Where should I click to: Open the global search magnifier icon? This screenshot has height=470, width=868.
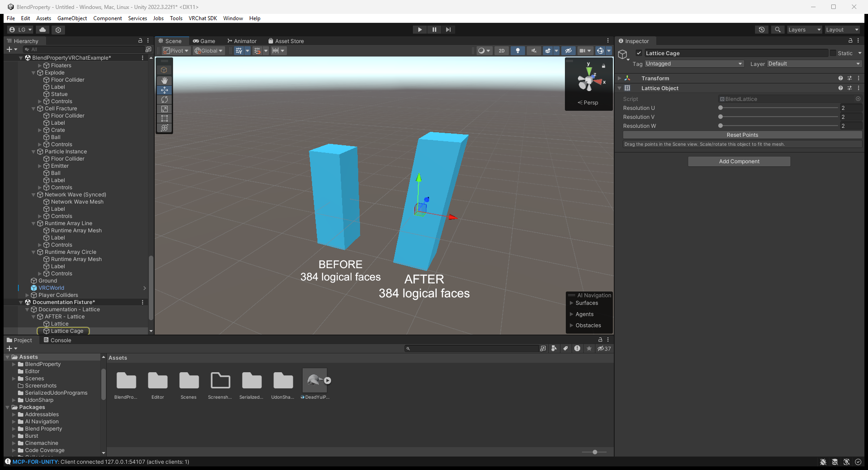click(x=778, y=30)
